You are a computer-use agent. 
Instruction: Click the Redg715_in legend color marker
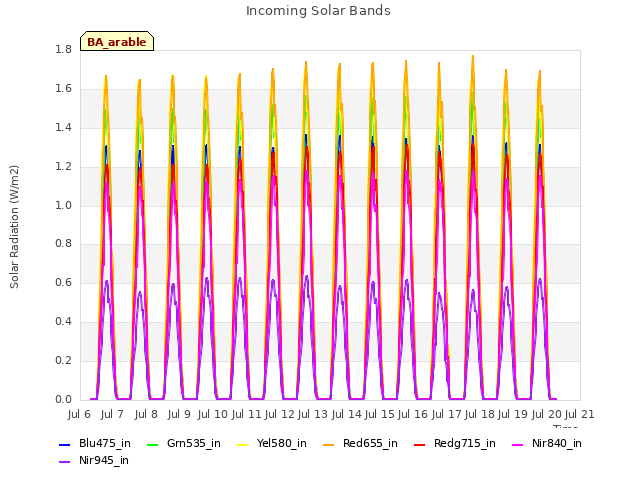420,444
